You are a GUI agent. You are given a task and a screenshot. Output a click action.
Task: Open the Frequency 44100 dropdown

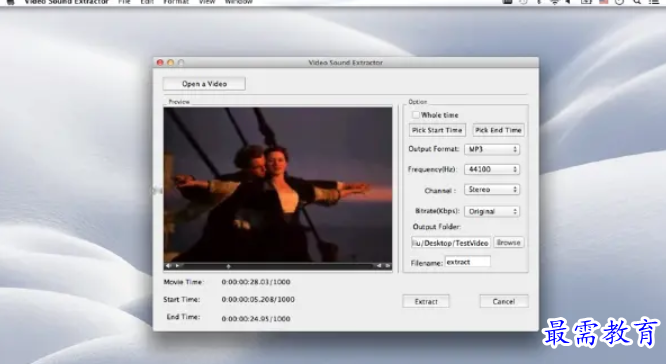coord(492,169)
